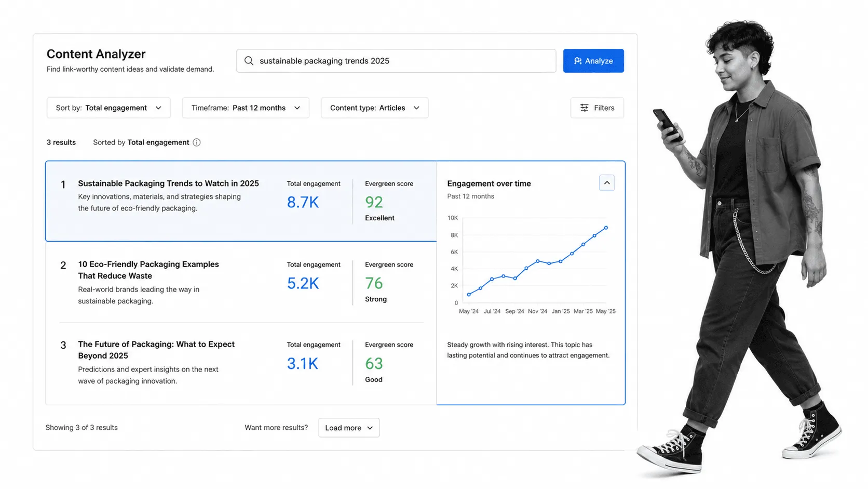Click the 5.2K total engagement value
This screenshot has height=489, width=868.
(x=303, y=283)
